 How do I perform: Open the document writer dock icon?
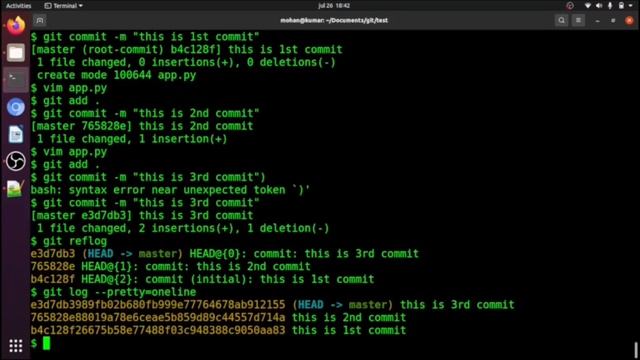[16, 134]
